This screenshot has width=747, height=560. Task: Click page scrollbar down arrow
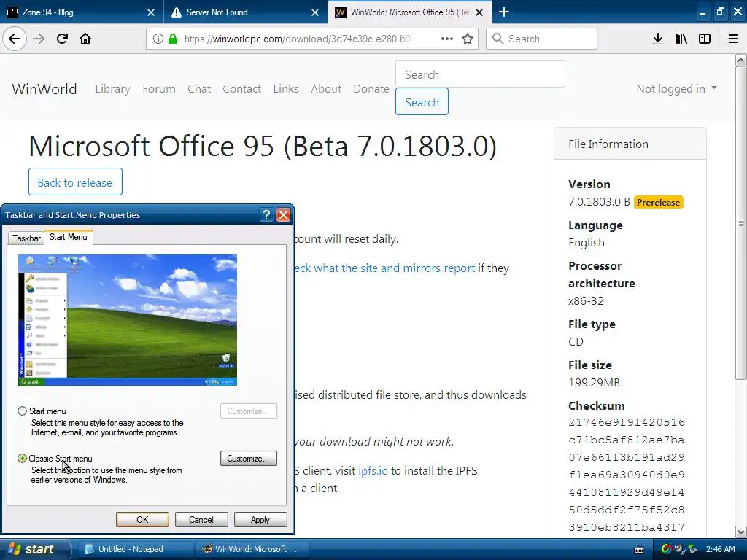click(x=741, y=532)
